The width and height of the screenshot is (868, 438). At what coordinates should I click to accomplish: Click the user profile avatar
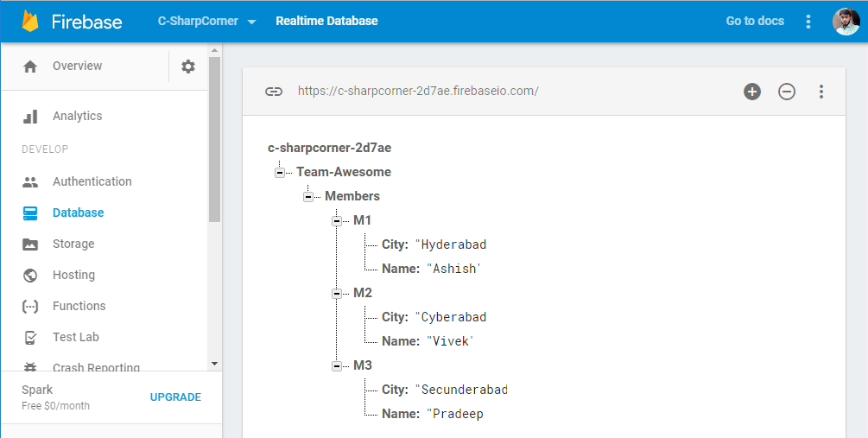coord(846,22)
